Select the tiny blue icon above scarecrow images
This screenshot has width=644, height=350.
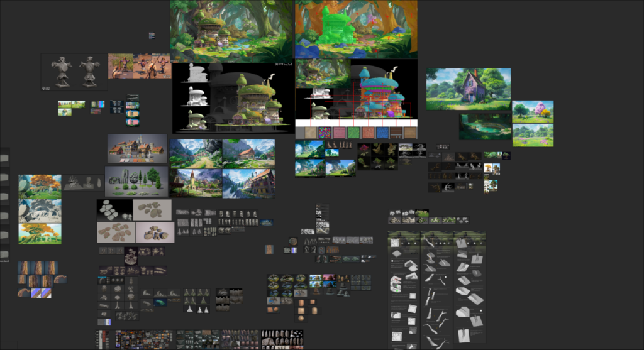152,36
